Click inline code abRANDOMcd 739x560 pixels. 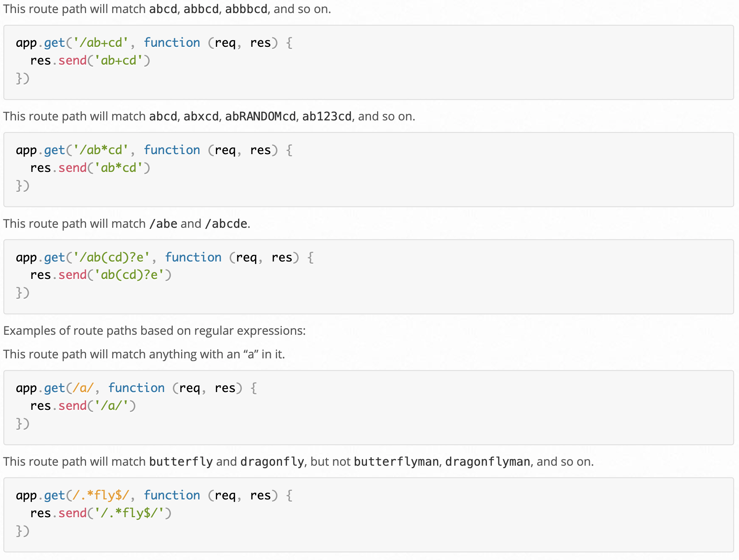tap(260, 116)
